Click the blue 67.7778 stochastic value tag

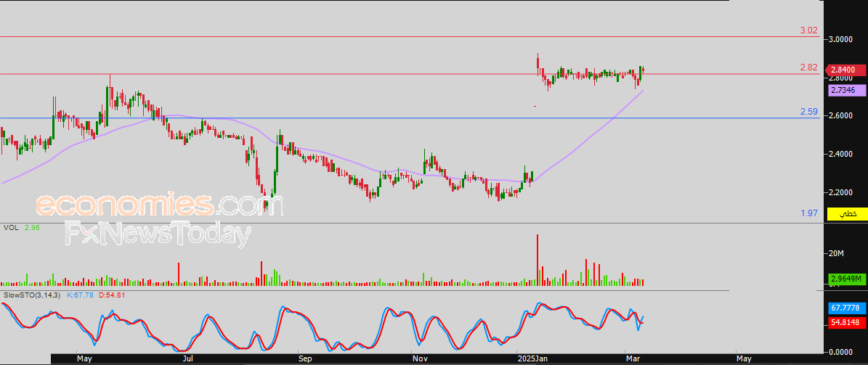click(847, 308)
